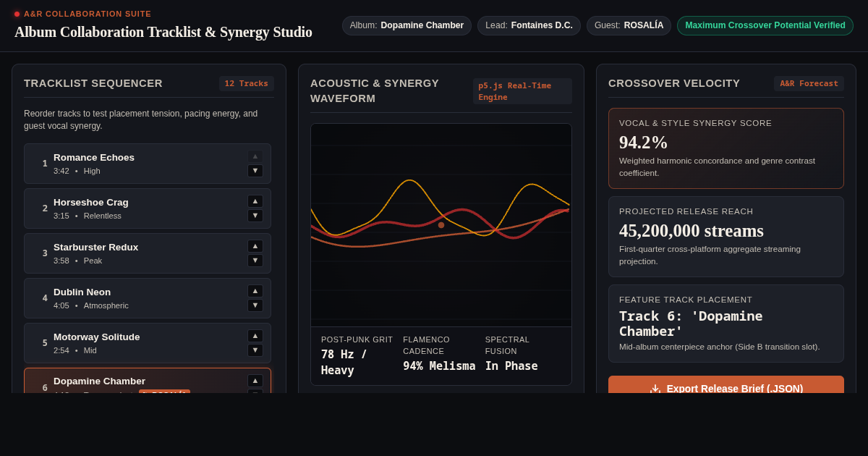Open the Feature Track Placement card
868x456 pixels.
[x=726, y=324]
